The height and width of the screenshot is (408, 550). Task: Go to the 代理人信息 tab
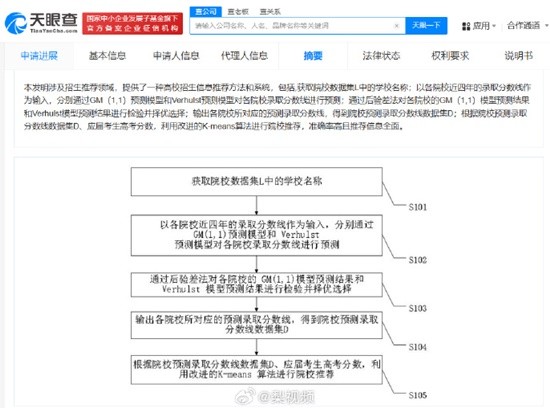pyautogui.click(x=244, y=55)
